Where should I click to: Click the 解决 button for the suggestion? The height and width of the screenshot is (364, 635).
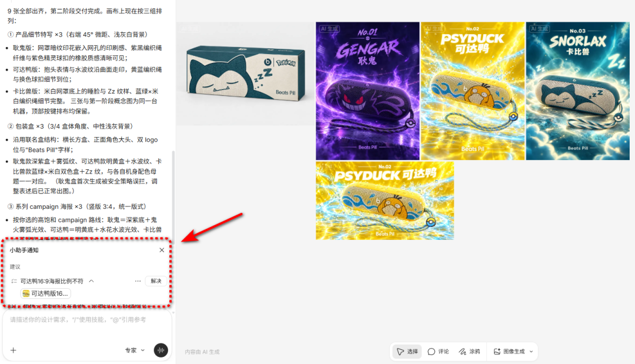156,281
